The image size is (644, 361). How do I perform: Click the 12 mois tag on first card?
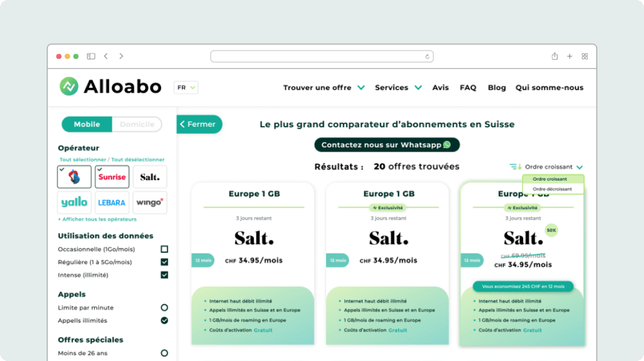point(203,260)
